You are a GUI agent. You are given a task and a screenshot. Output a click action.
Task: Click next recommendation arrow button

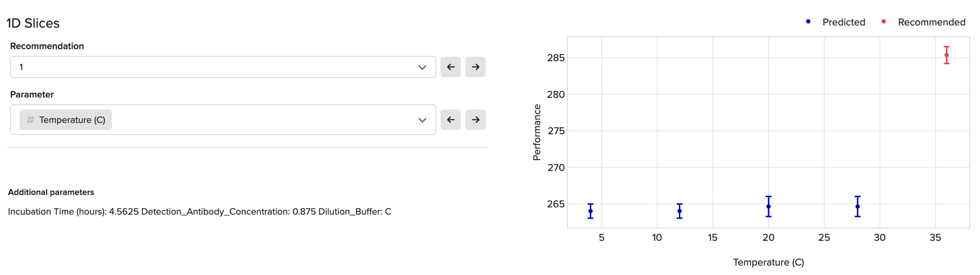(x=475, y=67)
